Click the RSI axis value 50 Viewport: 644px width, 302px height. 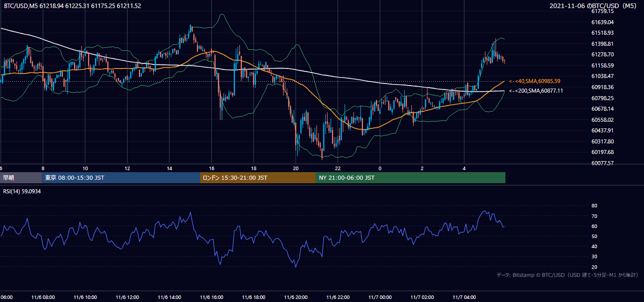pos(594,236)
